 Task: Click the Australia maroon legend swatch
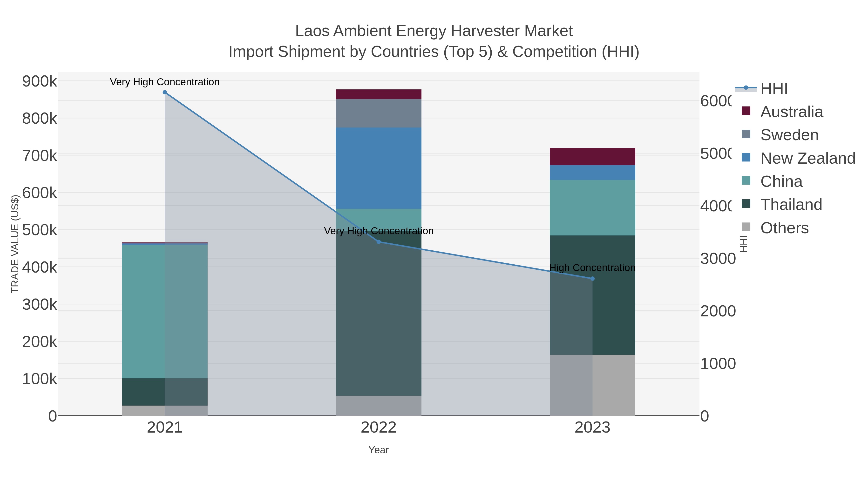[746, 111]
